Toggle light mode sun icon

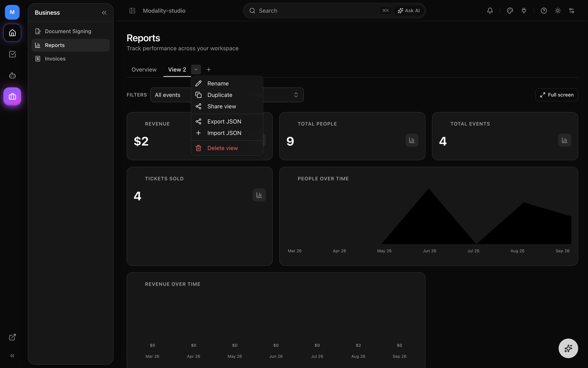point(557,11)
